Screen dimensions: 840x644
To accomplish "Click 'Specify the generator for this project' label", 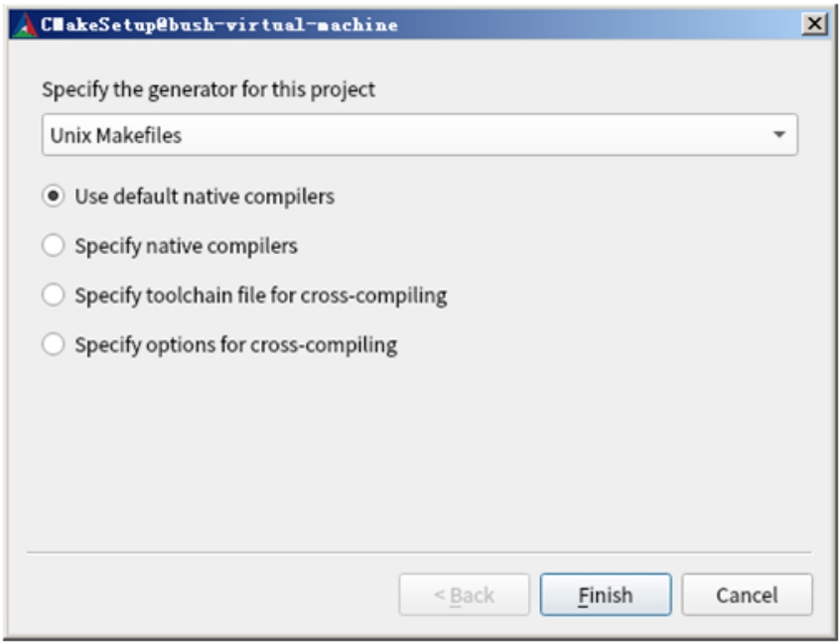I will pos(209,89).
